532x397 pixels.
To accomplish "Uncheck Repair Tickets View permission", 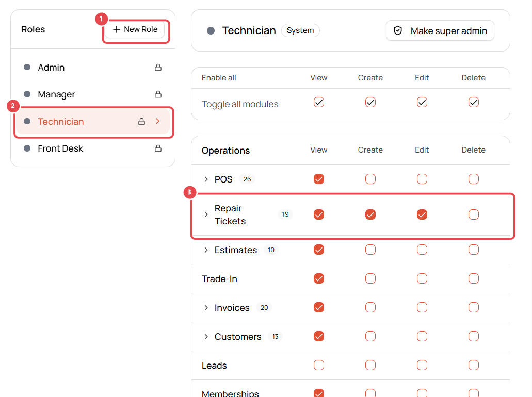I will click(318, 214).
